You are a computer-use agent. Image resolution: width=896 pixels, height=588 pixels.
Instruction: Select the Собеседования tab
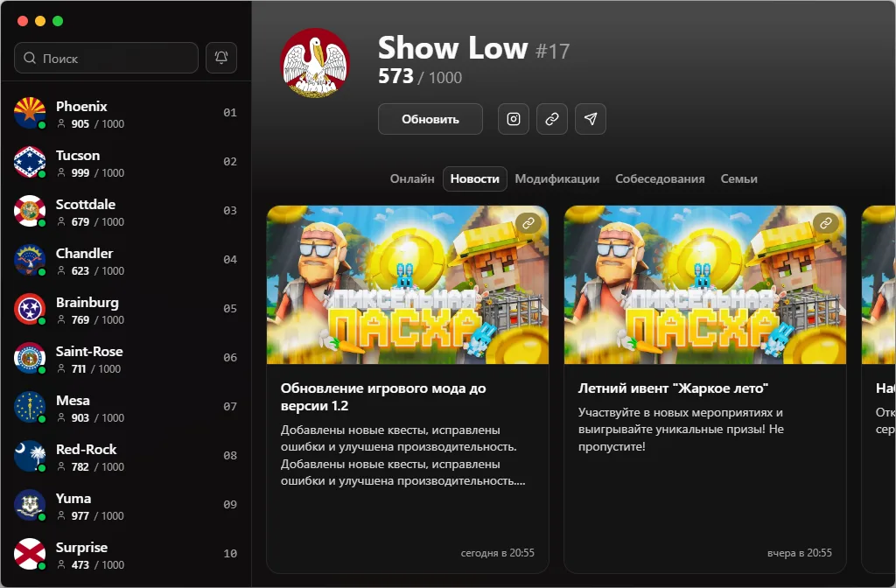[660, 178]
